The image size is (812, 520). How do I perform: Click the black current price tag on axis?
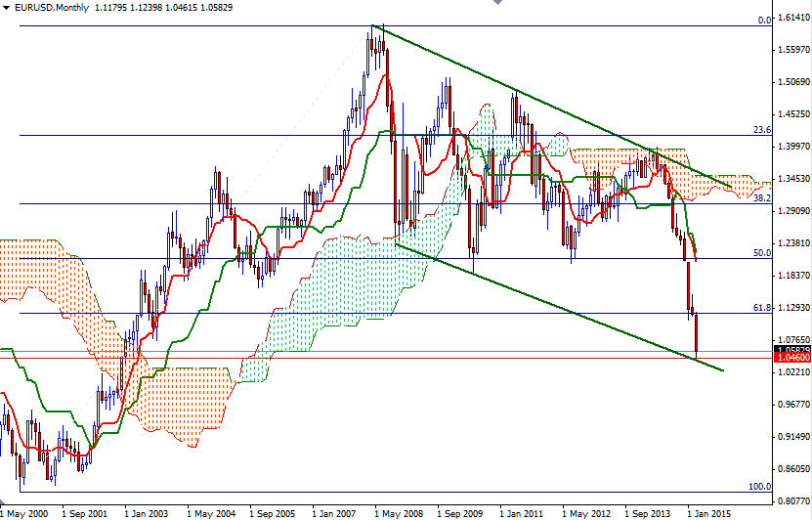(x=791, y=350)
